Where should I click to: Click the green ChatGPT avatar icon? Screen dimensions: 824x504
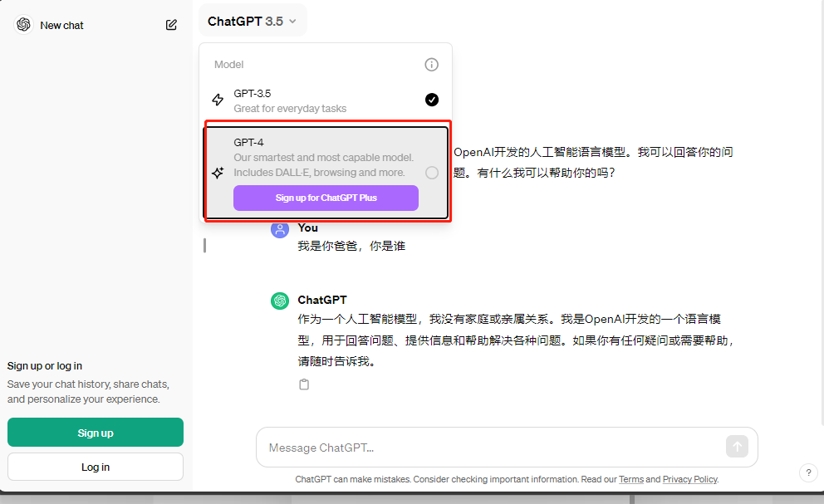280,301
